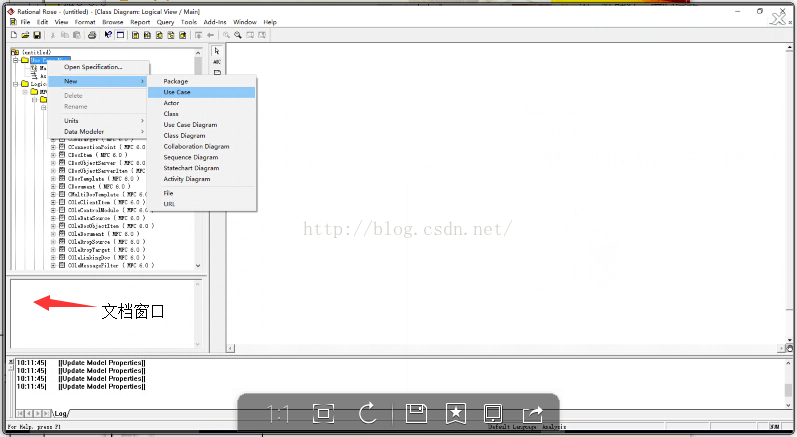Viewport: 797px width, 437px height.
Task: Expand the CDocTemplate class node
Action: pos(53,178)
